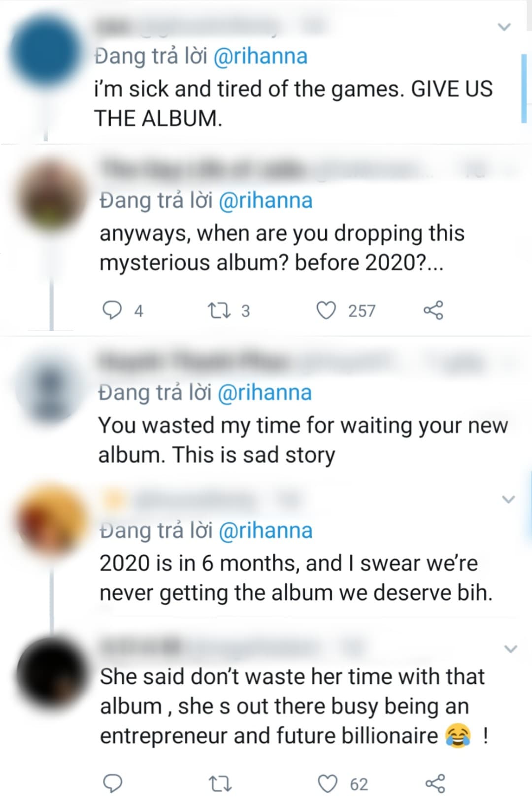This screenshot has width=532, height=808.
Task: Like the tweet with 257 likes
Action: 326,310
